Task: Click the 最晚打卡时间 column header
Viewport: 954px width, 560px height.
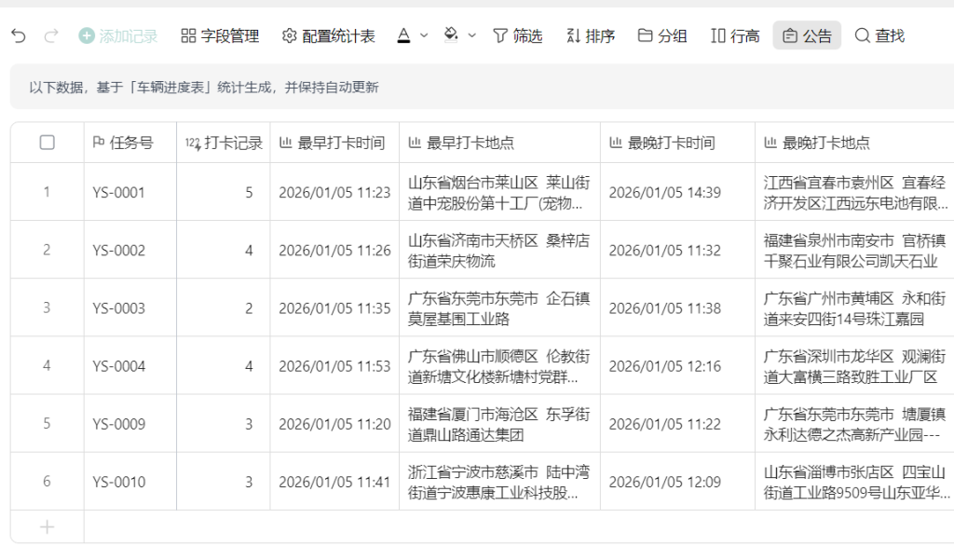Action: pos(677,143)
